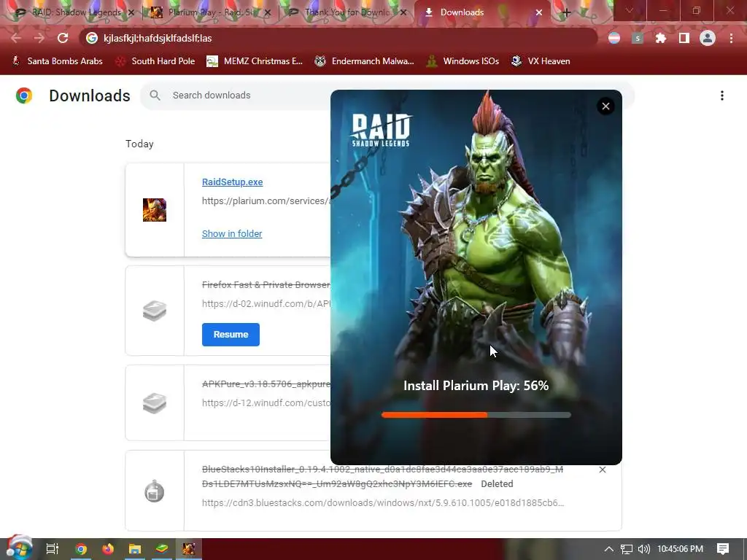This screenshot has width=747, height=560.
Task: Click the BlueStacks installer file icon
Action: (155, 491)
